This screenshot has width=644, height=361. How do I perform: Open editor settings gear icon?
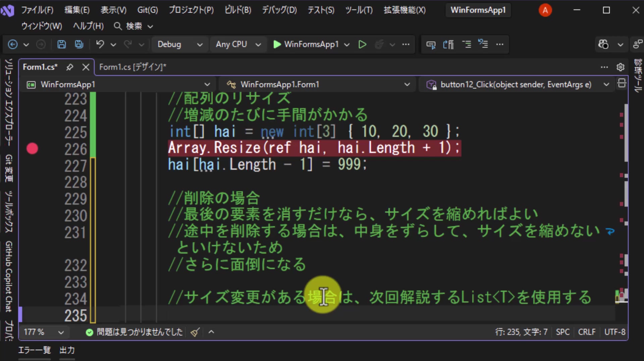click(621, 67)
